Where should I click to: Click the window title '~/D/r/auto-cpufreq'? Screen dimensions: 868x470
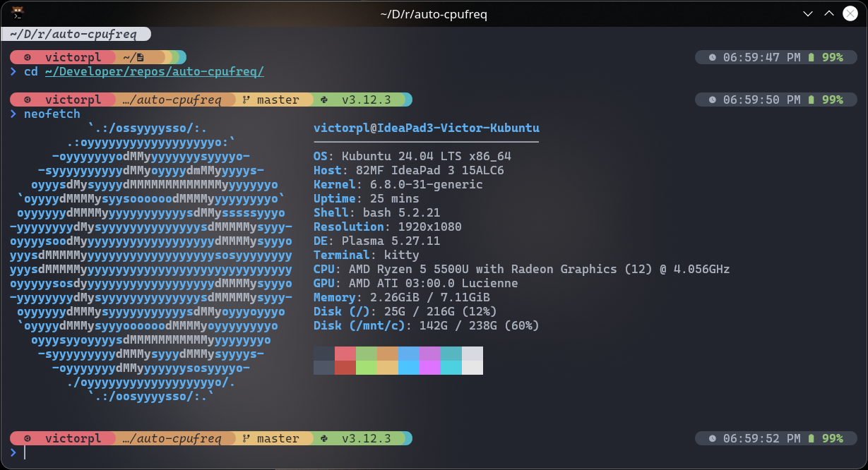pos(434,14)
